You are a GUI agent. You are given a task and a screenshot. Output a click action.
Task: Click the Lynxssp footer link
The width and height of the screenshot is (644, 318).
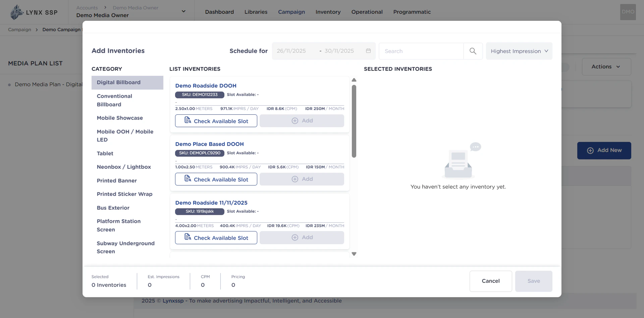[x=173, y=301]
